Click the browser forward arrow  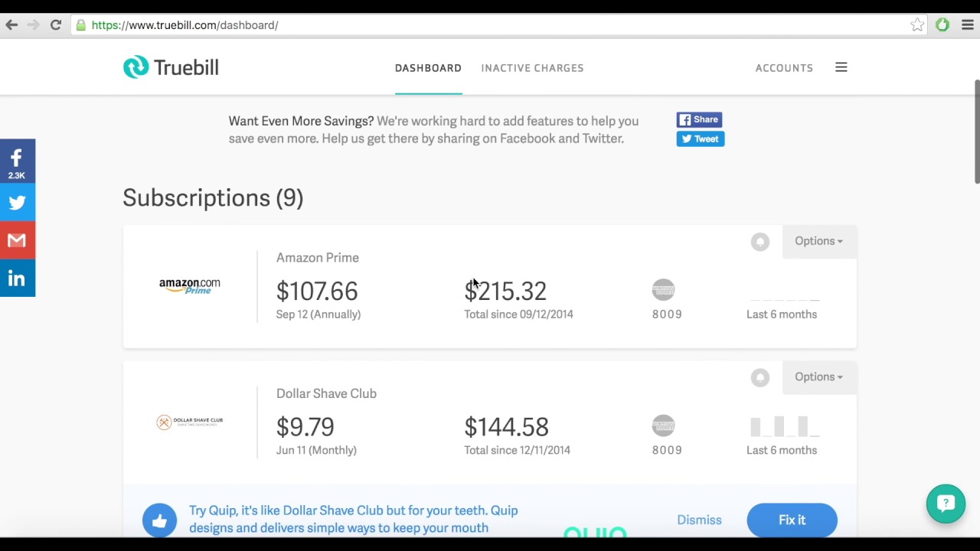click(x=33, y=25)
